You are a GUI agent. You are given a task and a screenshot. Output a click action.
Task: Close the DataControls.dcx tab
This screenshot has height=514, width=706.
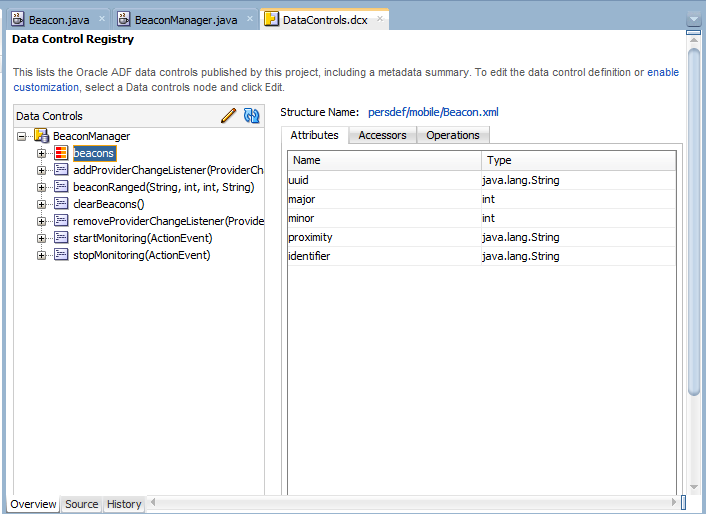coord(380,18)
